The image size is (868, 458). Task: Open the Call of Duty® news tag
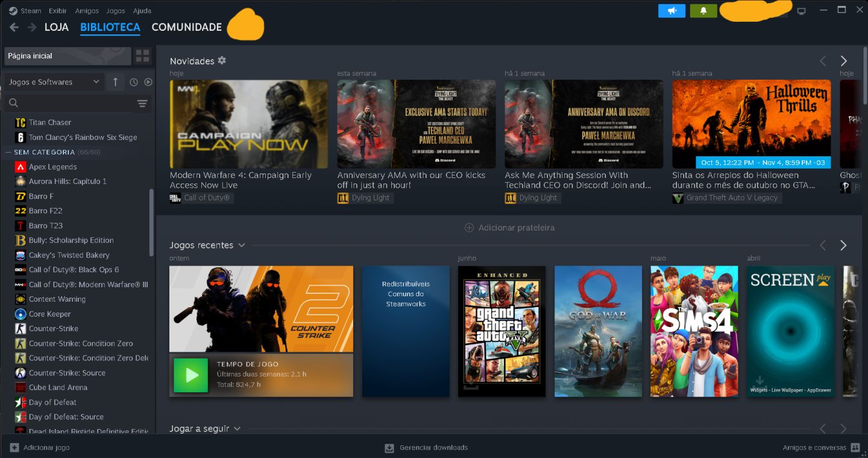coord(202,198)
